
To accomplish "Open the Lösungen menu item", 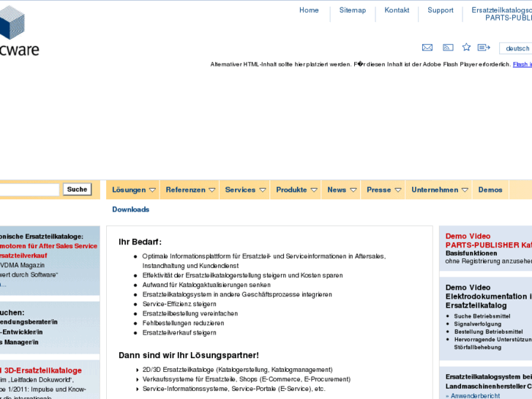I will [x=129, y=190].
